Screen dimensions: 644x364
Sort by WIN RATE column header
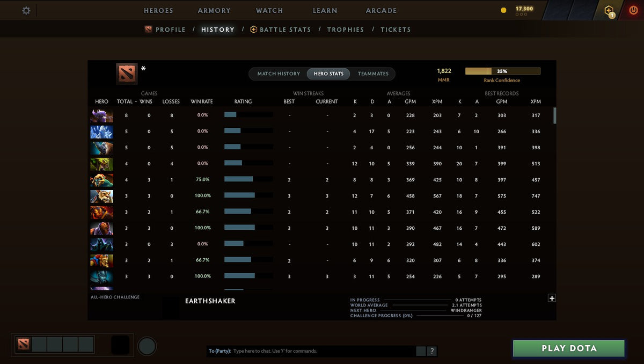click(x=202, y=101)
